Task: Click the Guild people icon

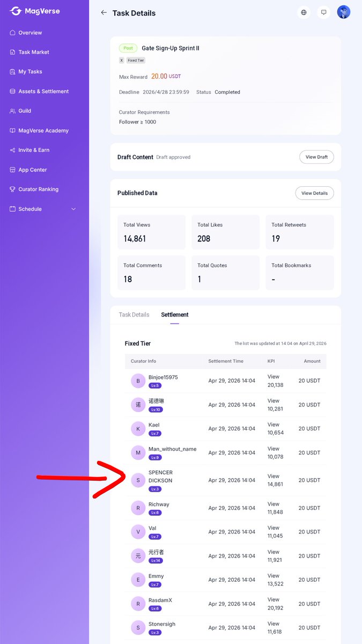Action: (x=13, y=111)
